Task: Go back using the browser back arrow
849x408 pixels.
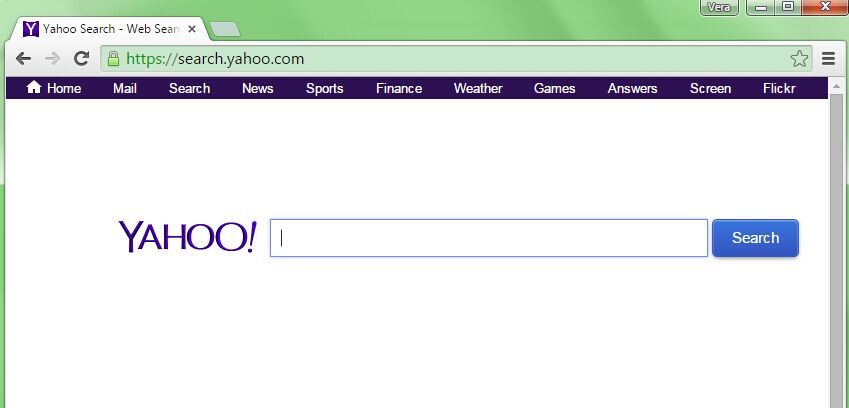Action: (23, 58)
